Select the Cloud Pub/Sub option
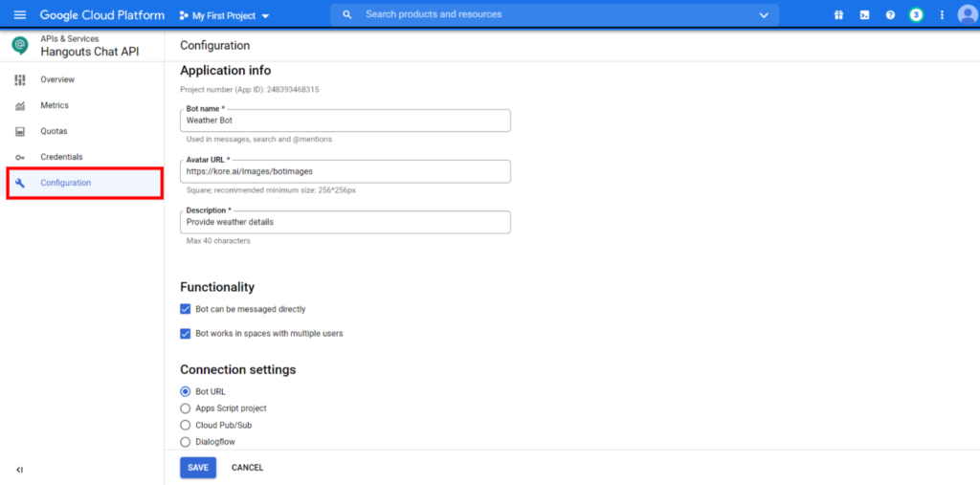 [185, 425]
